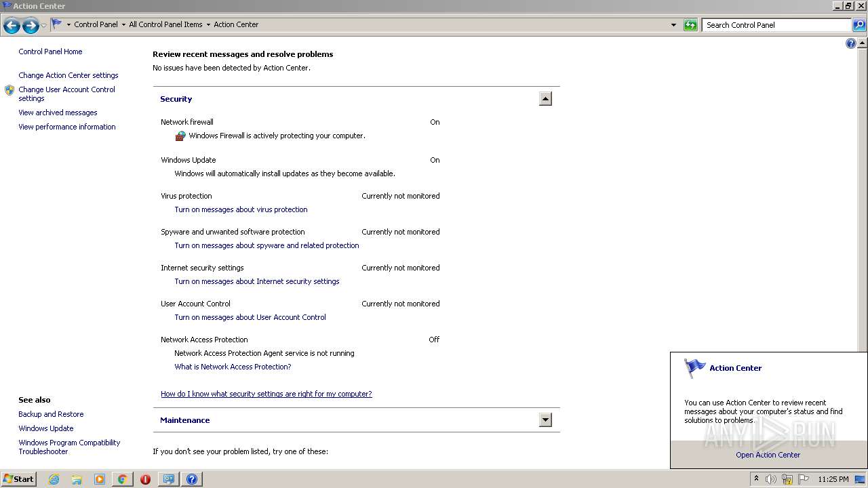
Task: Click the Forward navigation arrow
Action: [x=31, y=26]
